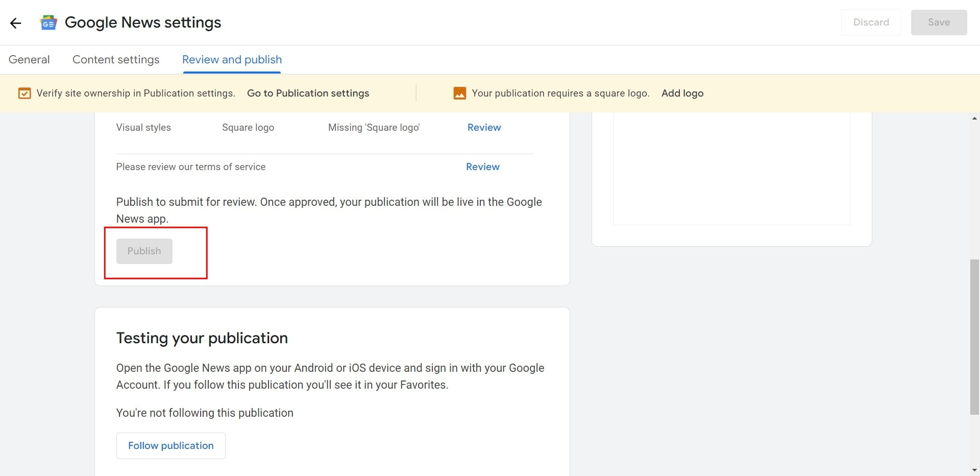Click the scrollbar up arrow
Screen dimensions: 980x476
tap(974, 118)
